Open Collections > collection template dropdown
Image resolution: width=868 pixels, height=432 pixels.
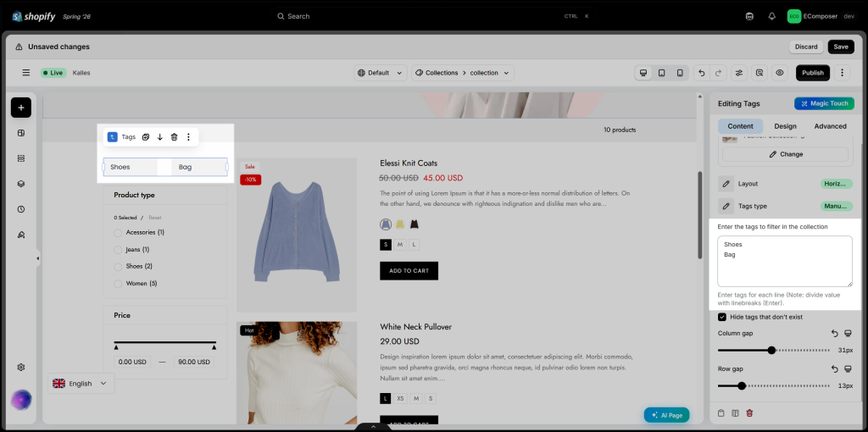(462, 73)
